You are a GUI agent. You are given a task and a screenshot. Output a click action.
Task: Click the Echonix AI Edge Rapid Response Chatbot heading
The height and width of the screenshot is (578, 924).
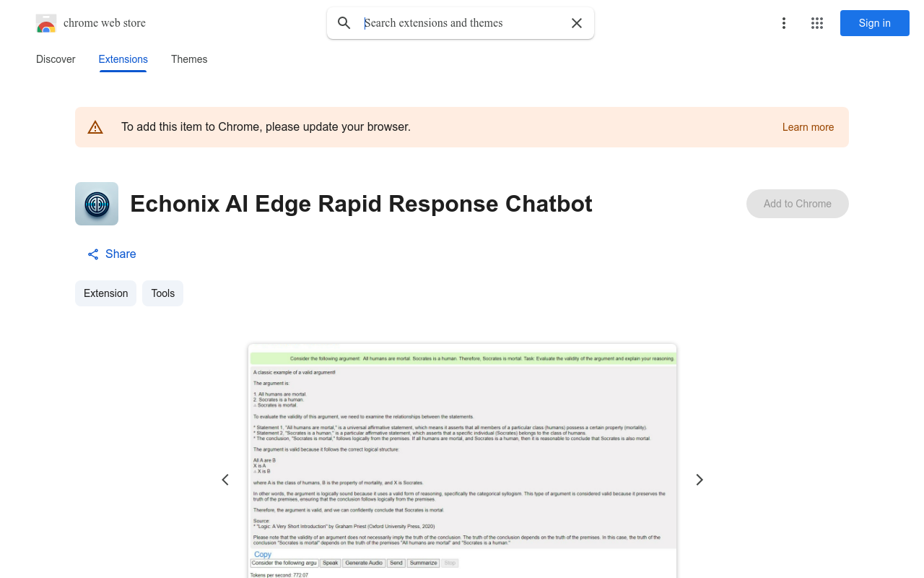pos(361,204)
